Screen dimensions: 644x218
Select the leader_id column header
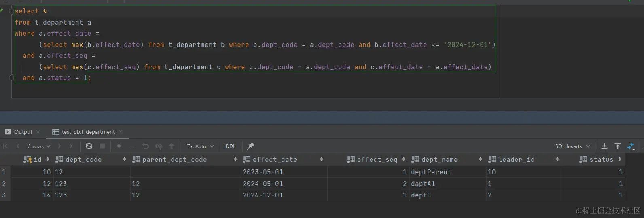524,159
